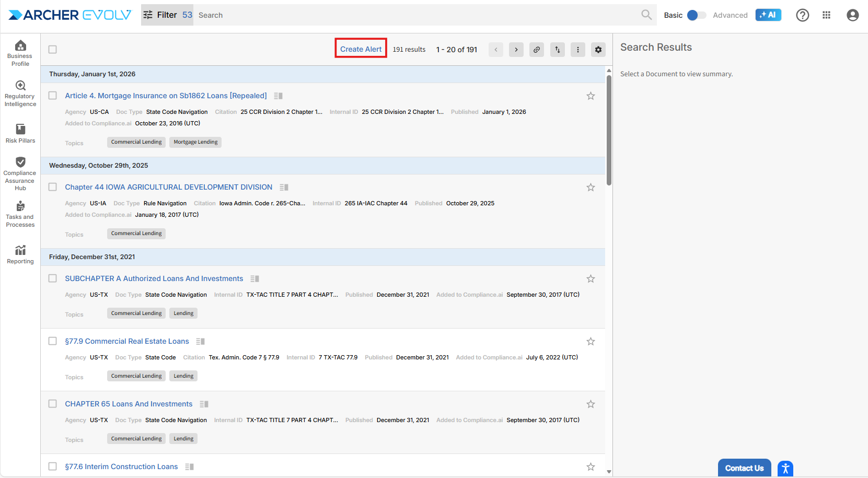868x478 pixels.
Task: Click the AI assistant button
Action: [768, 15]
